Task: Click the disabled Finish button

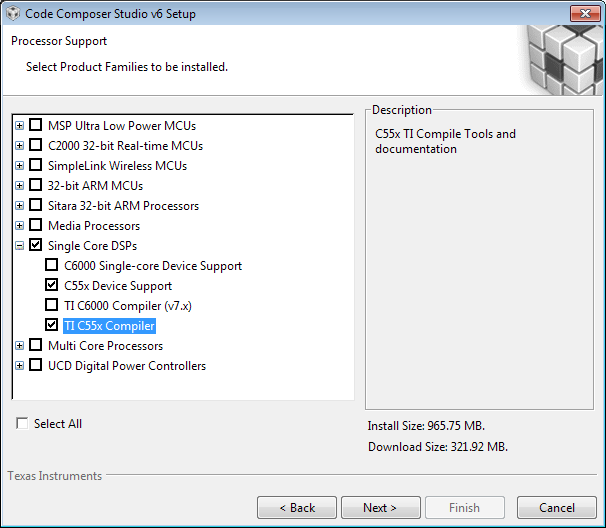Action: tap(465, 508)
